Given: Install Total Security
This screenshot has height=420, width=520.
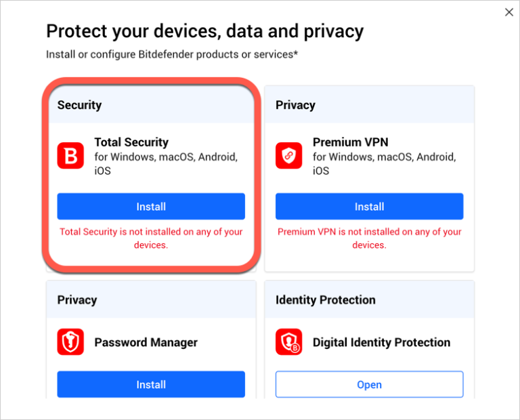Looking at the screenshot, I should 151,207.
